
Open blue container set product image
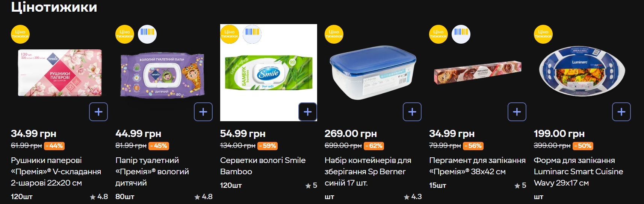373,73
